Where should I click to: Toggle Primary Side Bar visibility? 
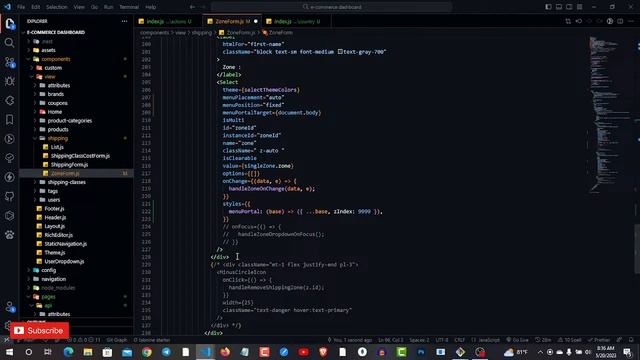click(548, 7)
